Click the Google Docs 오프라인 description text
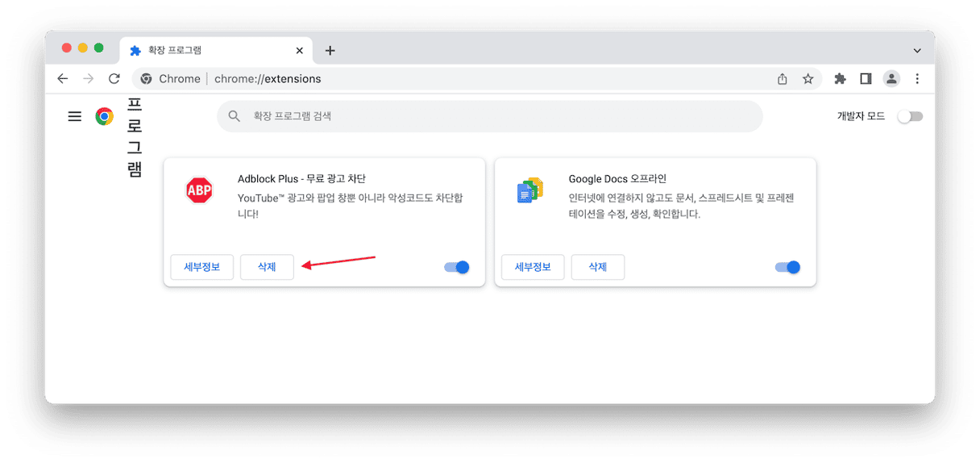 click(x=682, y=206)
